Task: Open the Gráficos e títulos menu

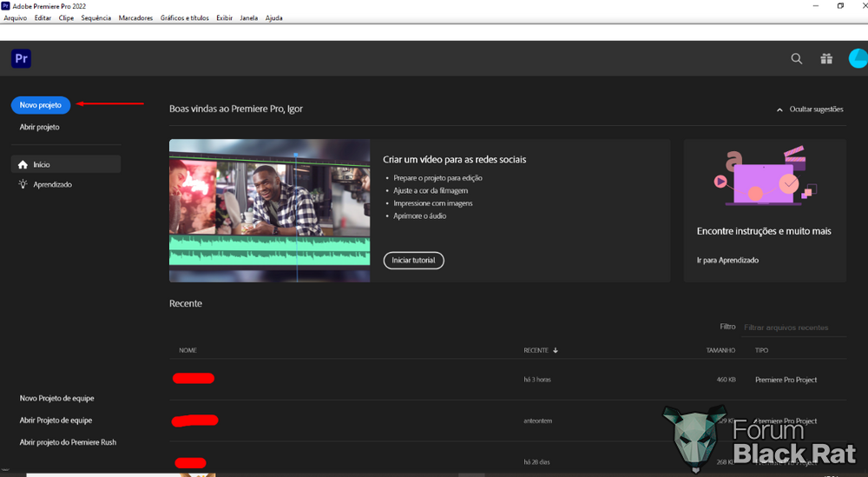Action: pos(184,17)
